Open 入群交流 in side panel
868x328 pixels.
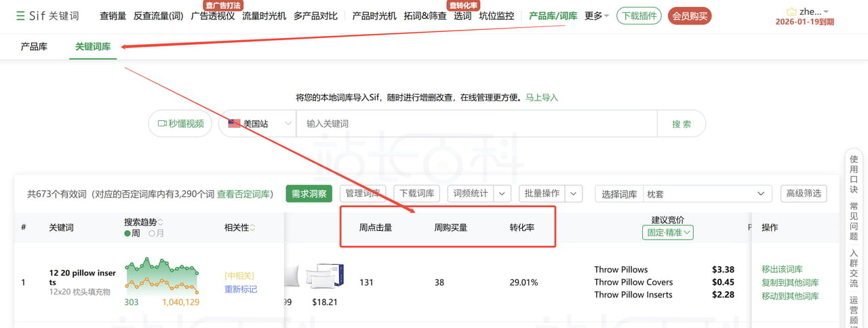(854, 268)
